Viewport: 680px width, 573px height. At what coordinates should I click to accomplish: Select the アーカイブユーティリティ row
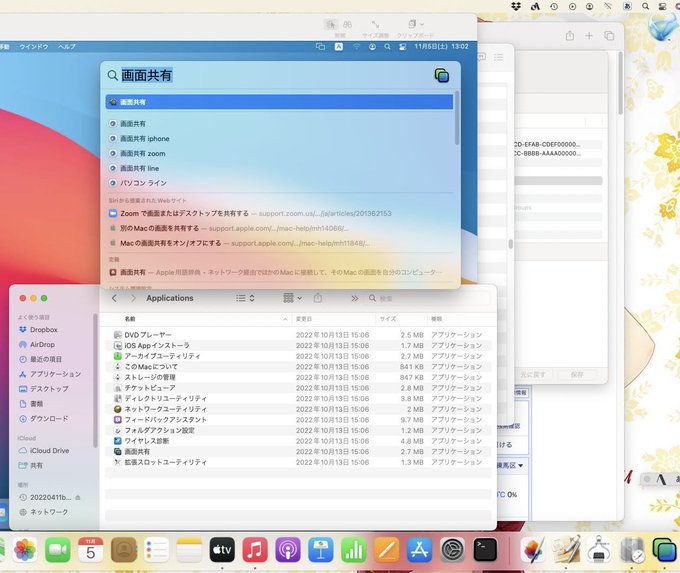click(x=298, y=356)
